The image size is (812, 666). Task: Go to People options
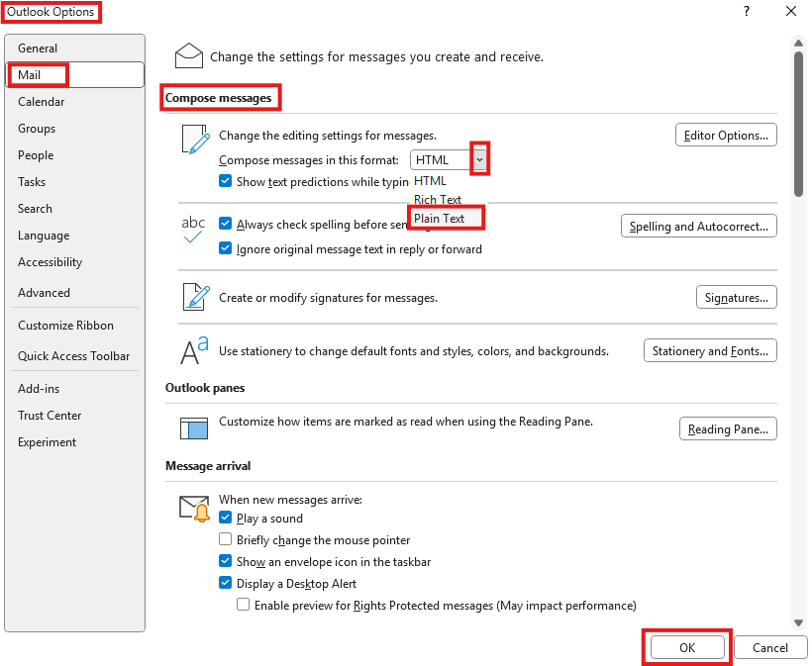click(x=74, y=155)
